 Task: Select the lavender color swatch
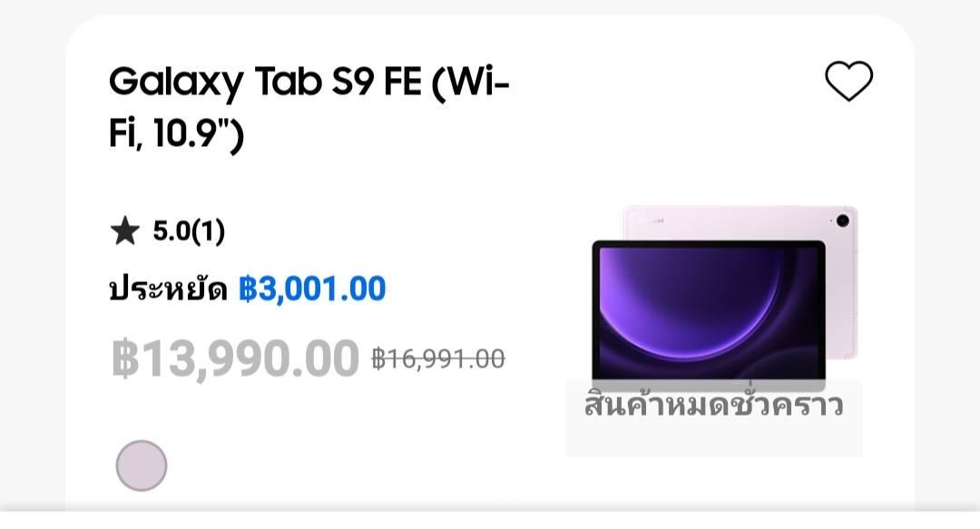[x=142, y=465]
